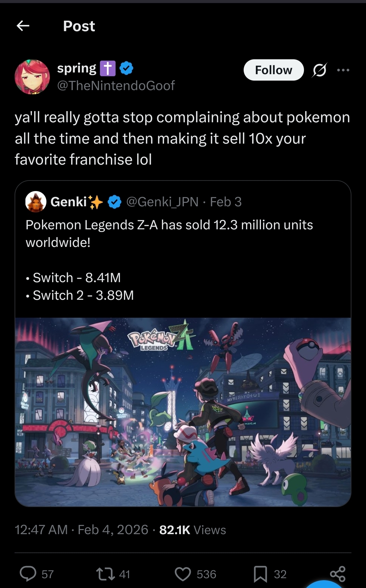Open spring's profile picture
This screenshot has height=588, width=366.
click(x=32, y=77)
